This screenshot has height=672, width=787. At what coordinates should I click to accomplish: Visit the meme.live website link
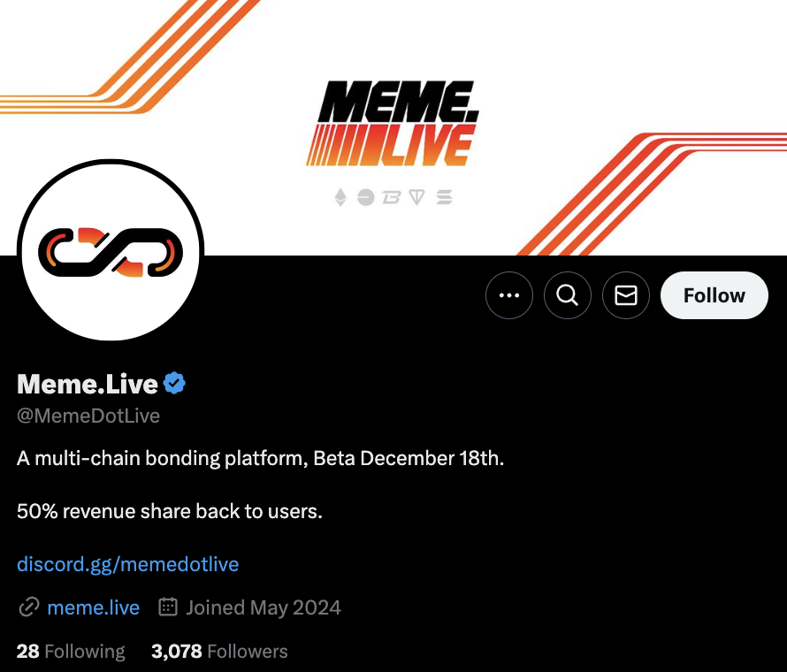point(94,607)
